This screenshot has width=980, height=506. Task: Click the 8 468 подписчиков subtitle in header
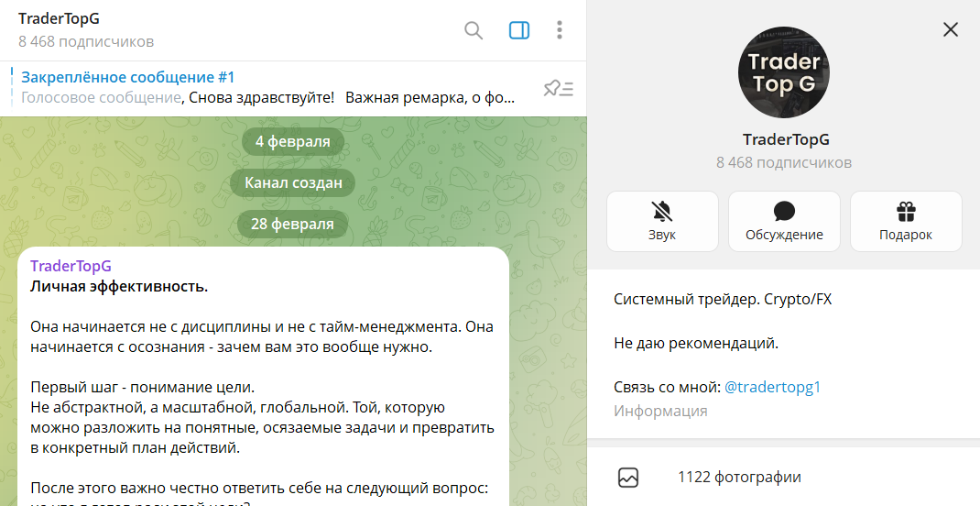[x=86, y=42]
